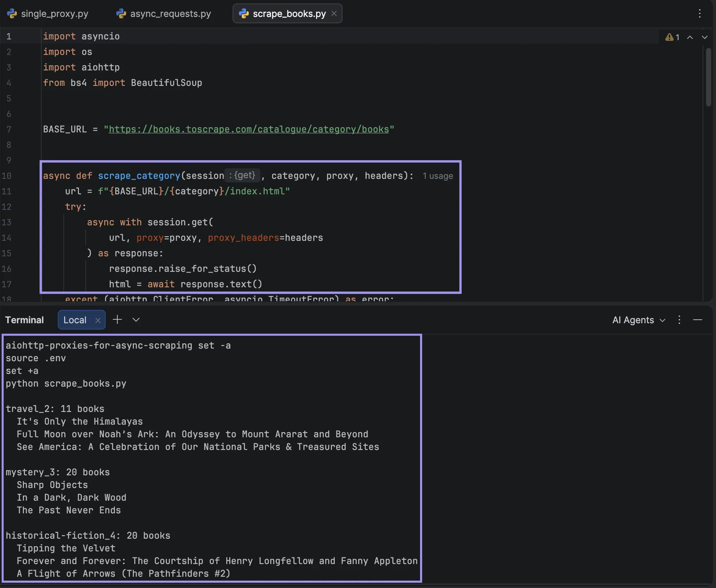Click 'Tipping the Velvet' output line
This screenshot has height=588, width=716.
[x=66, y=548]
